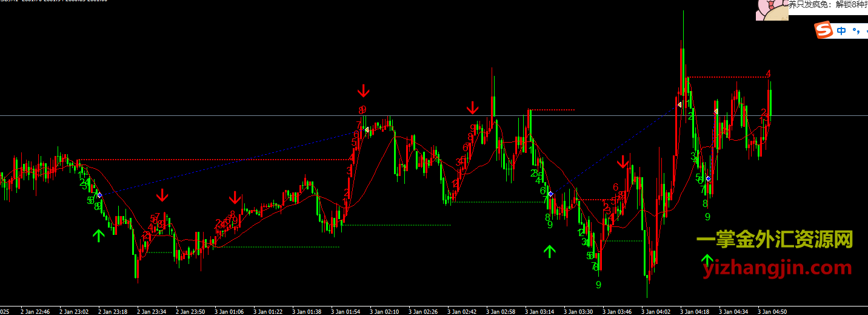
Task: Click the red down arrow above 3 Jan 01:06
Action: pyautogui.click(x=235, y=198)
